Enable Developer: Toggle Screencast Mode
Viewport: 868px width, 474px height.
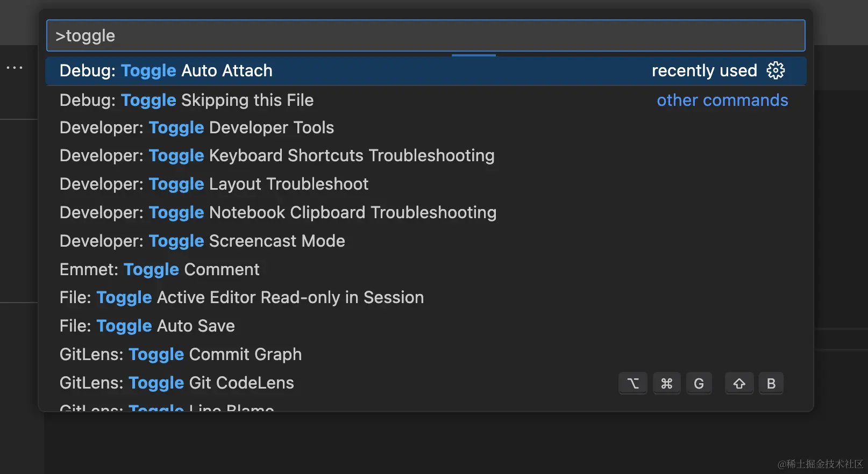pos(202,241)
